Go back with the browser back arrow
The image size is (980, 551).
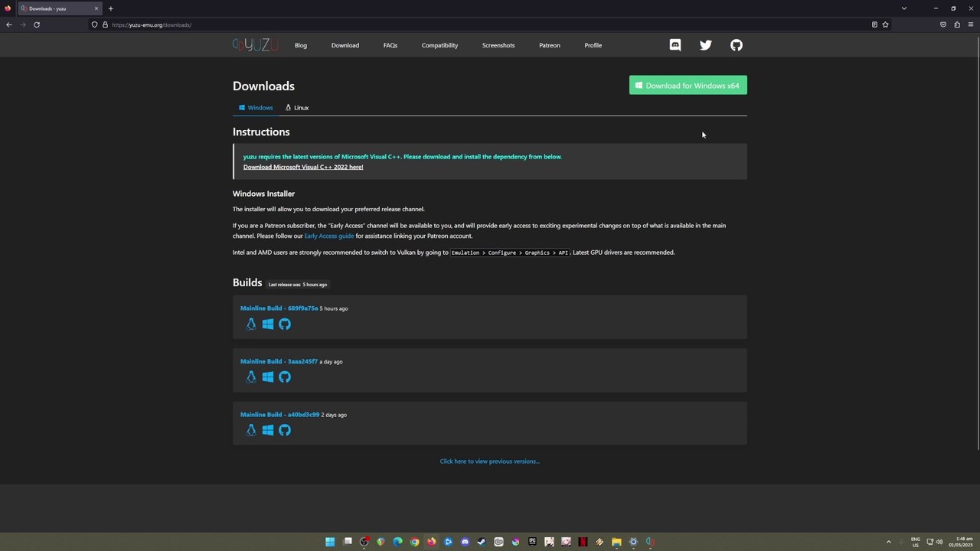click(9, 24)
